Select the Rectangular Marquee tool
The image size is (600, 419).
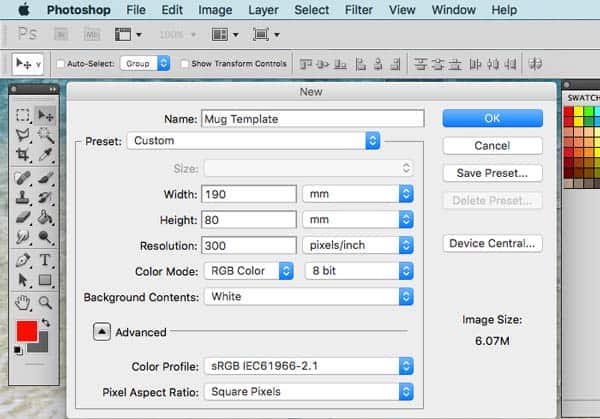(x=23, y=115)
